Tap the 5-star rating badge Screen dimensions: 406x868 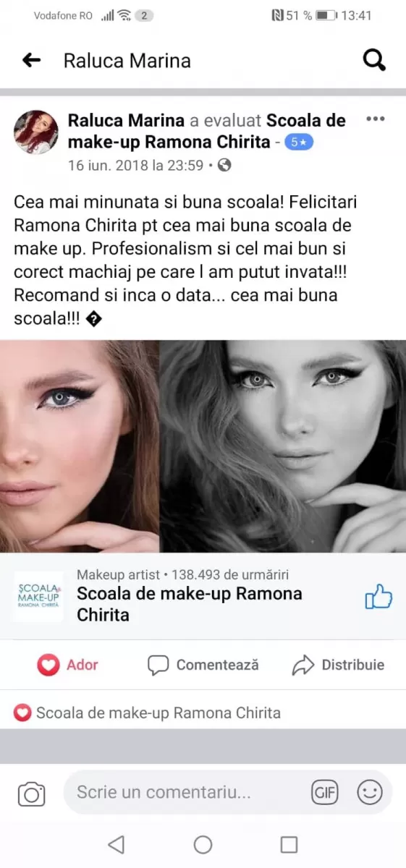pos(298,142)
